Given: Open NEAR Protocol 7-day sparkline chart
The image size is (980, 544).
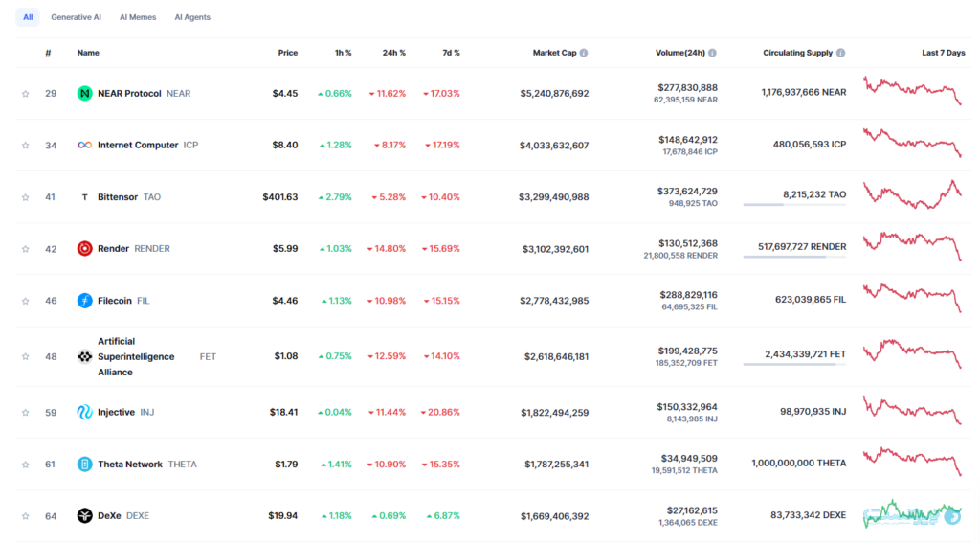Looking at the screenshot, I should [x=912, y=91].
